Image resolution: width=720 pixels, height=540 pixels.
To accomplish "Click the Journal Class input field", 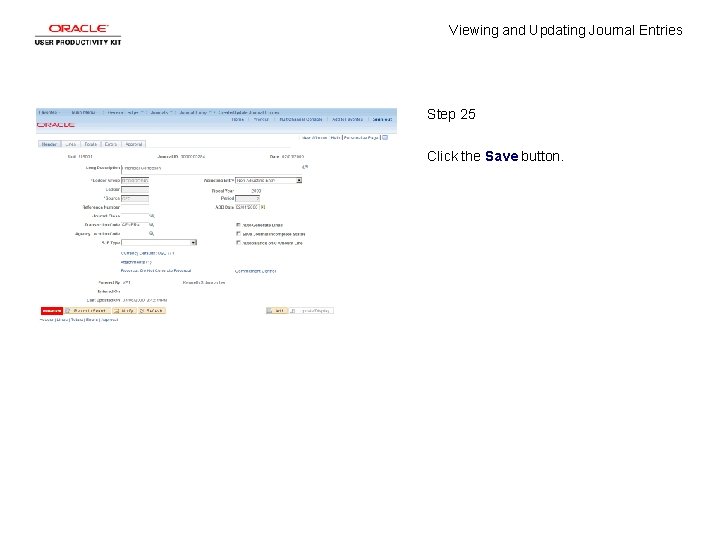I will pos(135,216).
